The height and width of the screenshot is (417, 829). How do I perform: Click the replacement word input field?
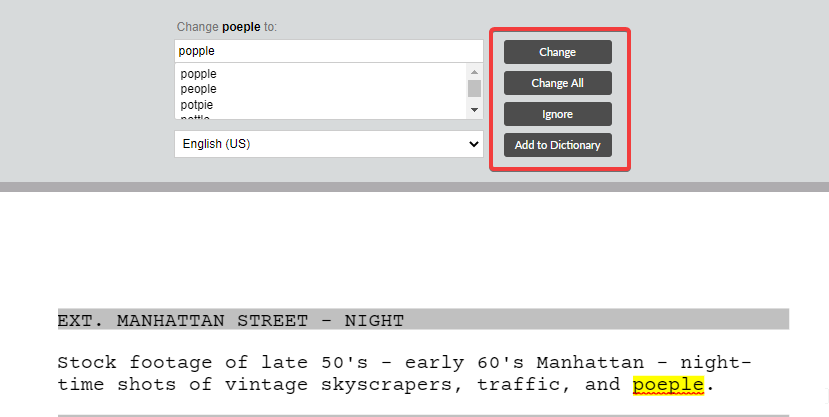click(329, 51)
